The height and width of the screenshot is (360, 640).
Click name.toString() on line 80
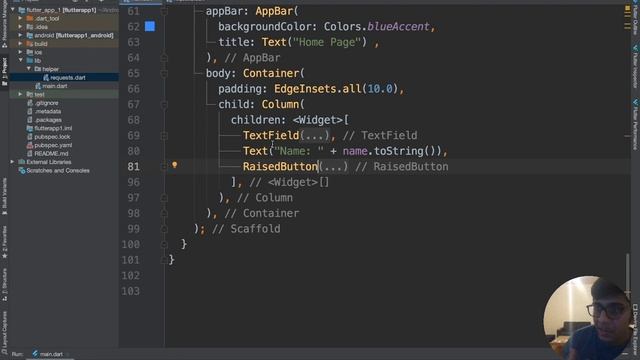coord(392,151)
